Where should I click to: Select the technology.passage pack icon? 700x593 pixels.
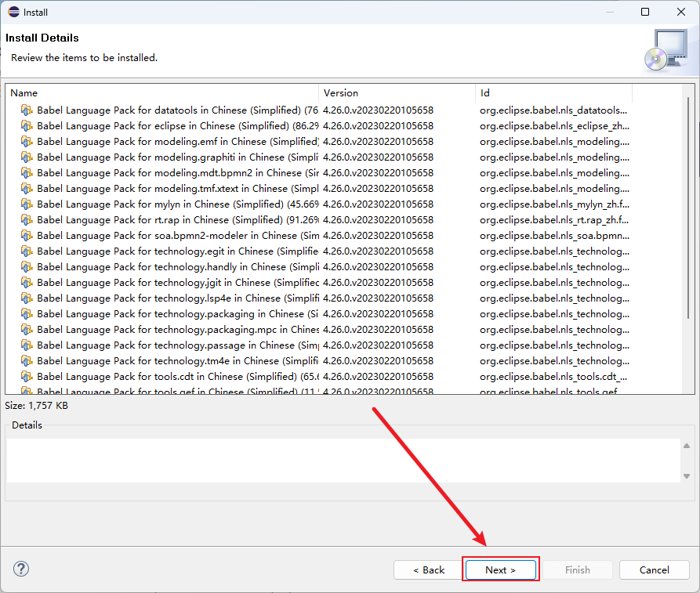click(27, 345)
